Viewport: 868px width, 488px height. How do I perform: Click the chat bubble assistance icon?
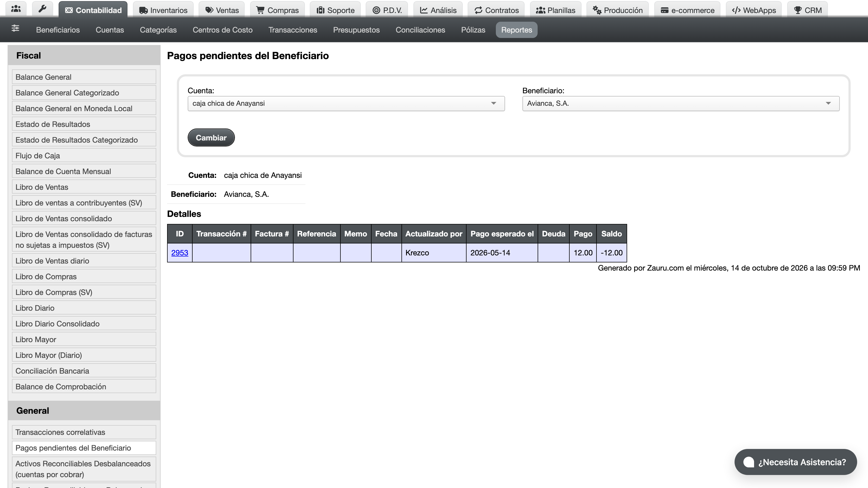(748, 462)
